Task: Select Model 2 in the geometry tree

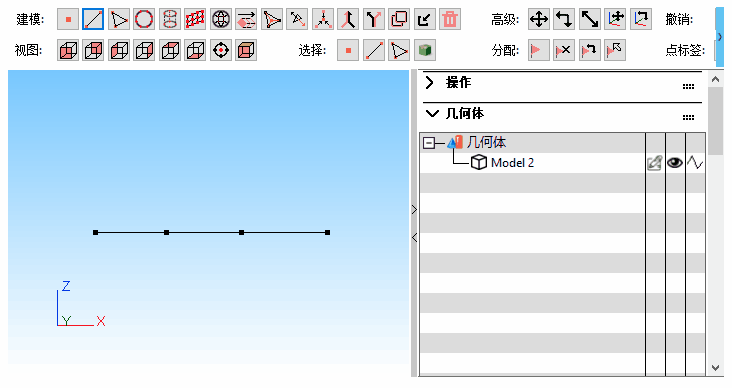Action: 512,162
